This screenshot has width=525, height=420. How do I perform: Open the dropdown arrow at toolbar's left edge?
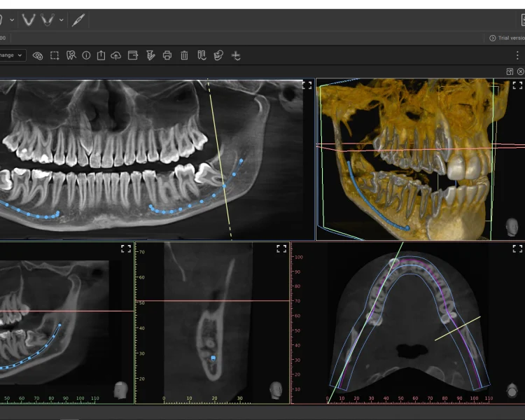12,20
